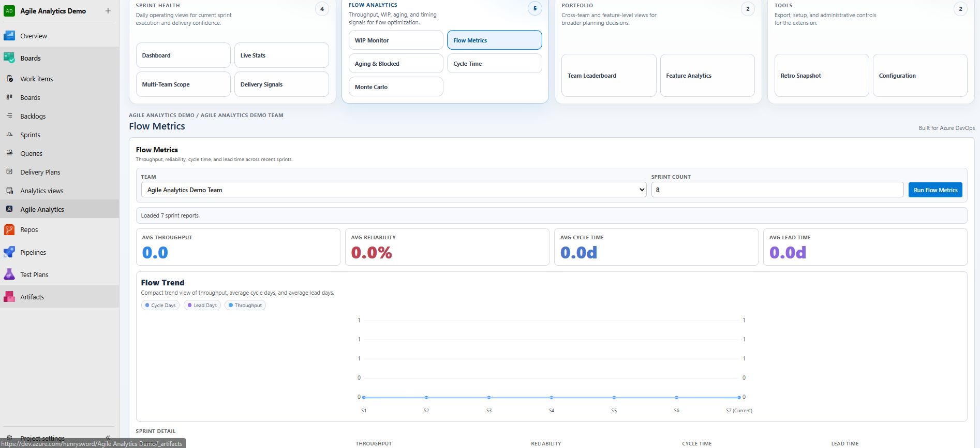Select Agile Analytics in sidebar
The height and width of the screenshot is (448, 980).
tap(60, 209)
